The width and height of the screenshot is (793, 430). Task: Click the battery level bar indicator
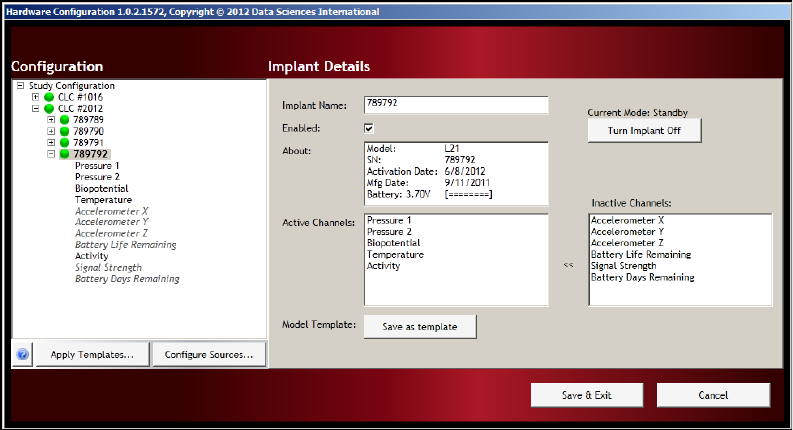(468, 194)
